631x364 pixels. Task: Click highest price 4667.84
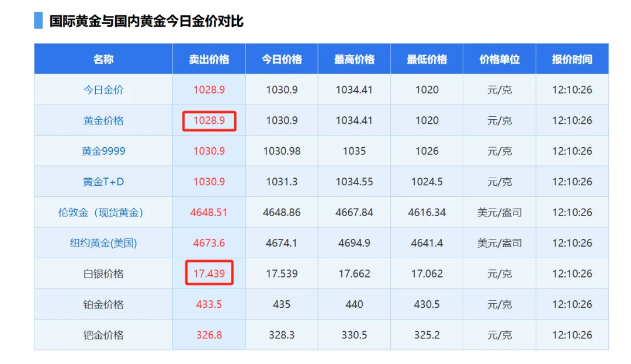point(354,212)
